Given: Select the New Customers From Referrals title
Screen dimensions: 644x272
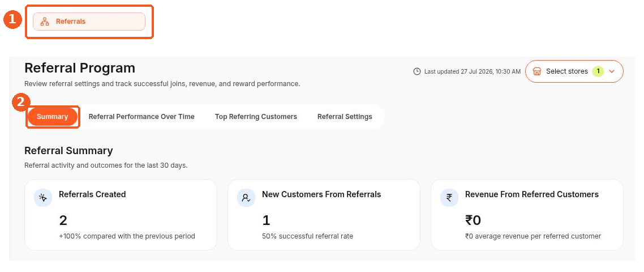Looking at the screenshot, I should pos(321,194).
